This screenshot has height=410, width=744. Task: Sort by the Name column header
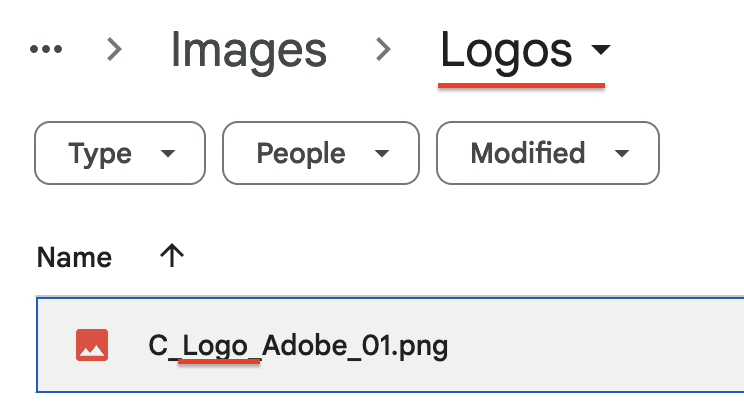click(x=74, y=258)
